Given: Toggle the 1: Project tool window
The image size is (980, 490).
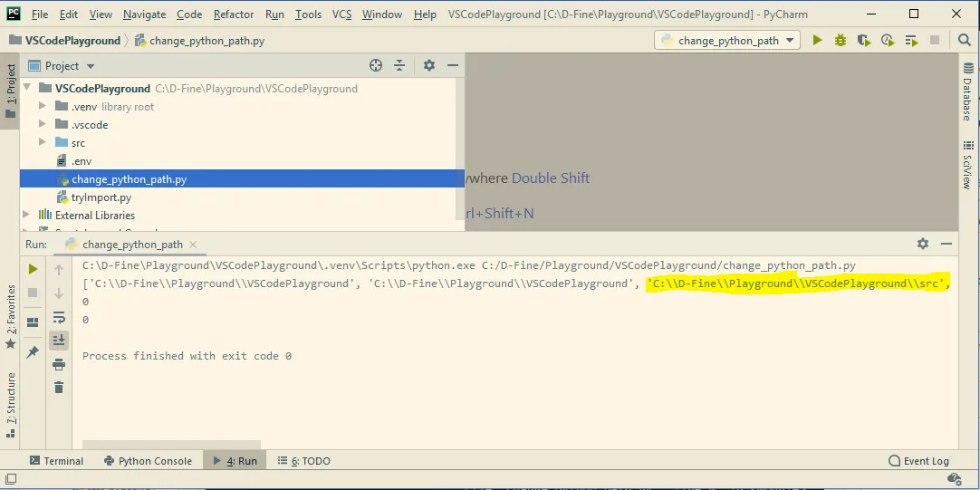Looking at the screenshot, I should click(11, 91).
